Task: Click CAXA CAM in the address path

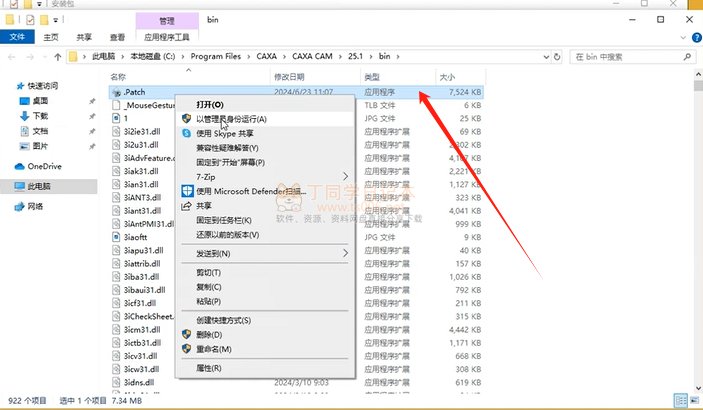Action: coord(312,57)
